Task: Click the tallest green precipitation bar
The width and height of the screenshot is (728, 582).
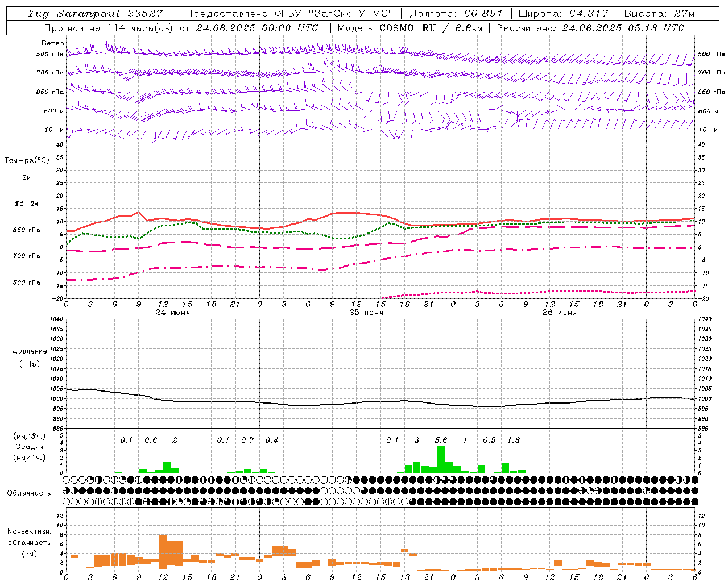Action: coord(441,459)
